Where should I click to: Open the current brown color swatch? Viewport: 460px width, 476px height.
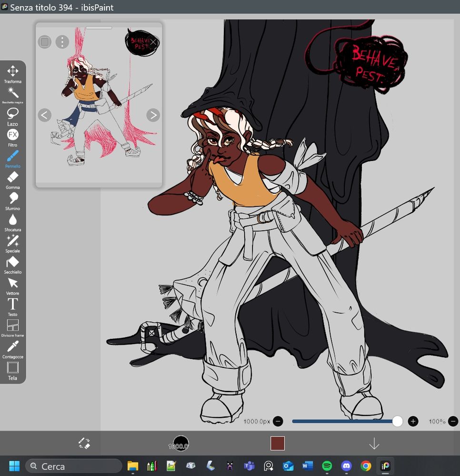277,443
